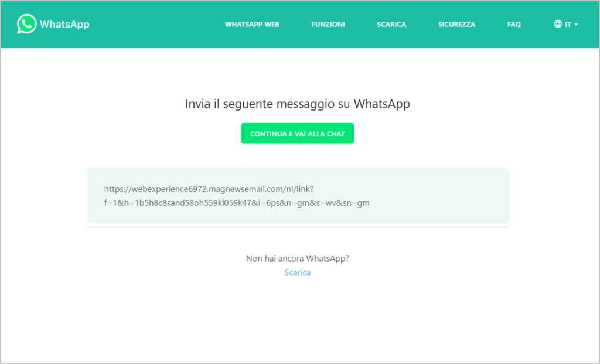The width and height of the screenshot is (600, 364).
Task: Click the WhatsApp logo icon
Action: tap(27, 24)
